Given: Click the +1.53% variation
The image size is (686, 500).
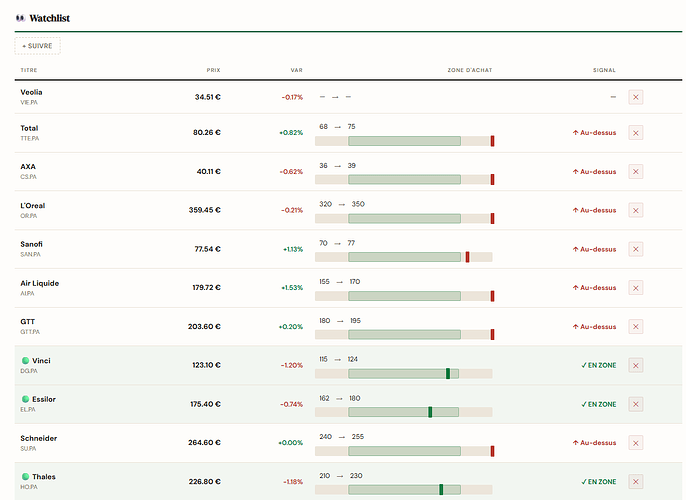Looking at the screenshot, I should click(x=292, y=287).
